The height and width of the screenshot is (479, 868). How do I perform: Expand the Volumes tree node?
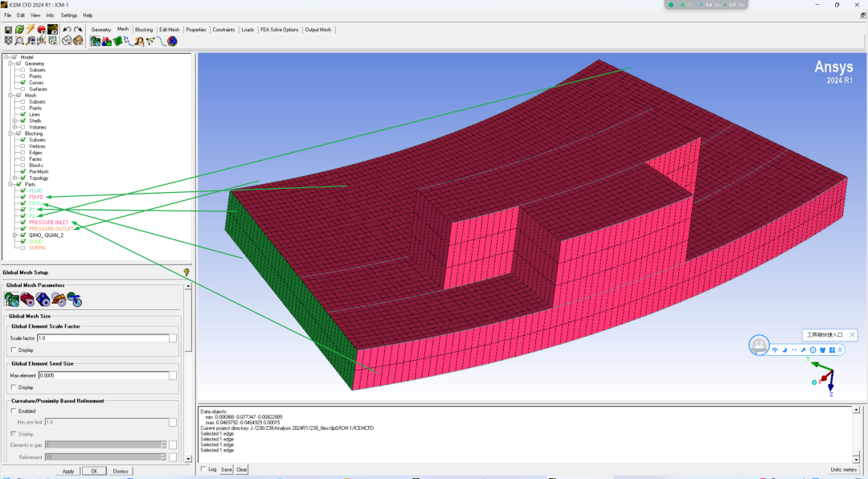pos(15,127)
